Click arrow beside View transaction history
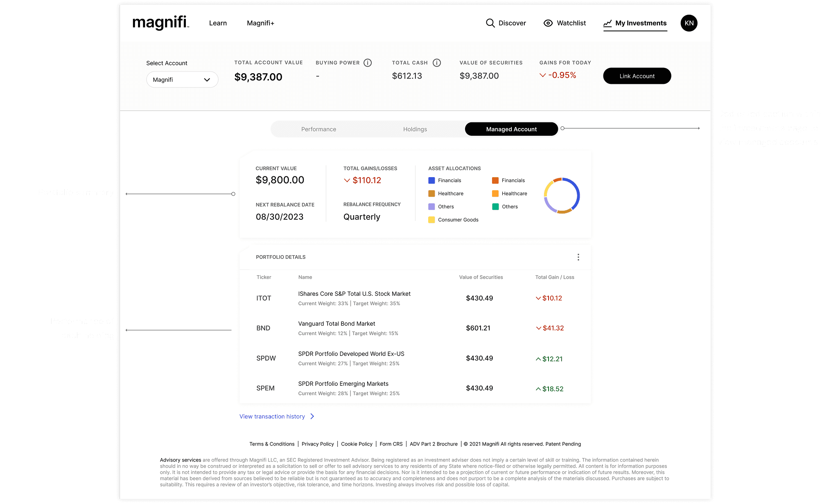Viewport: 840px width, 504px height. [x=312, y=416]
